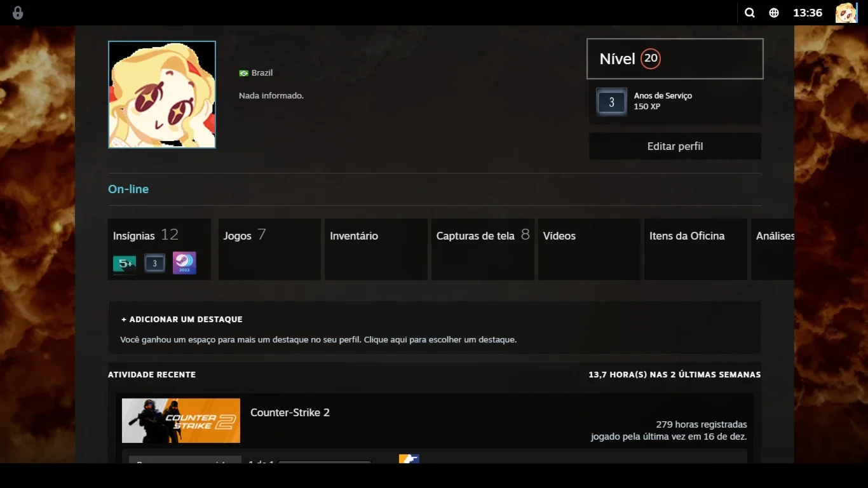The image size is (868, 488).
Task: Open the Inventário section
Action: (376, 249)
